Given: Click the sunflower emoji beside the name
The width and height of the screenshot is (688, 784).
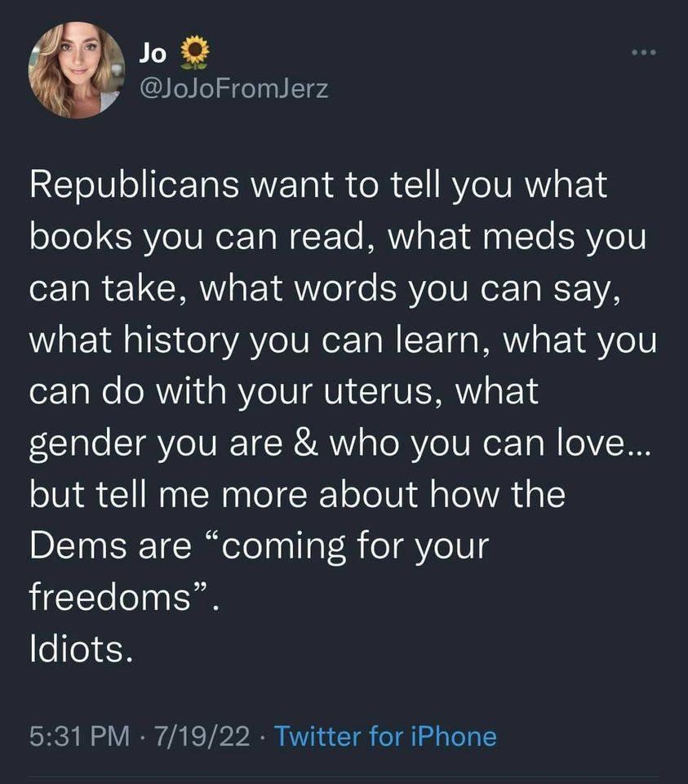Looking at the screenshot, I should 194,52.
